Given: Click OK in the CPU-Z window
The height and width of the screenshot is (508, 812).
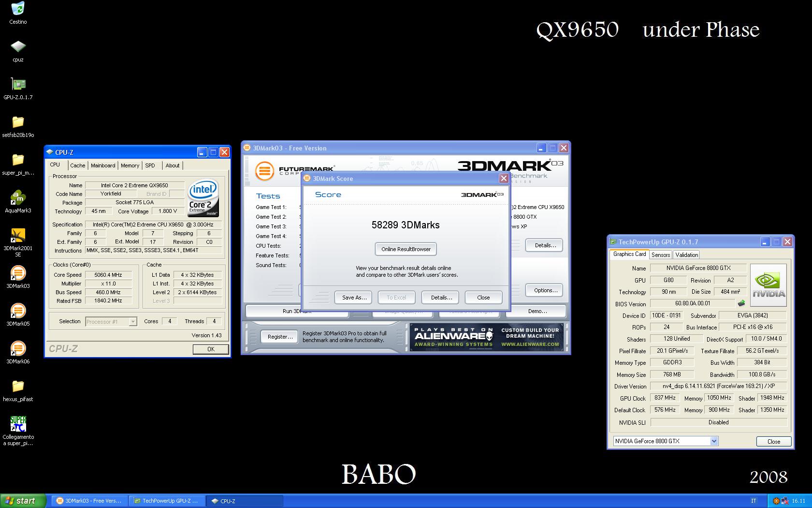Looking at the screenshot, I should tap(211, 349).
